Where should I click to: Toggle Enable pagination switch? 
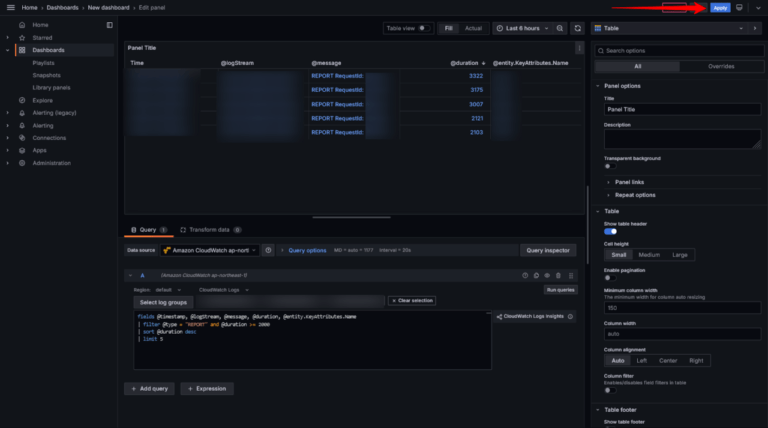tap(610, 278)
